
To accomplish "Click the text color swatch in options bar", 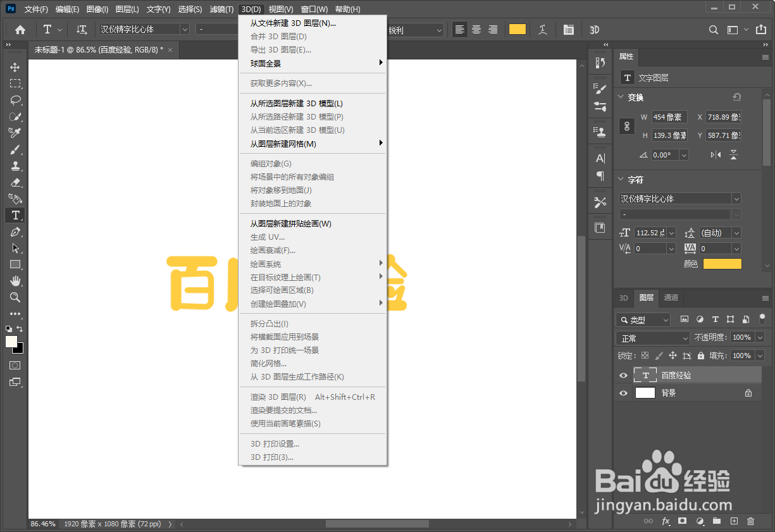I will 518,29.
